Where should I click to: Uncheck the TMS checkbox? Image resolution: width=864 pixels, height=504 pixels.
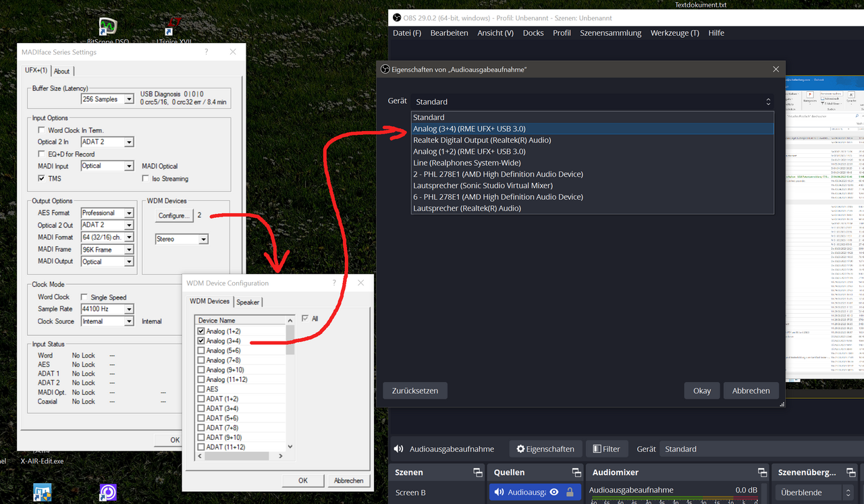pyautogui.click(x=42, y=179)
